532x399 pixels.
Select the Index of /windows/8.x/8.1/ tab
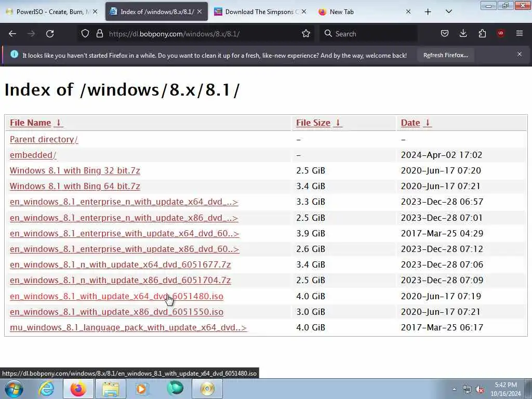click(x=156, y=12)
